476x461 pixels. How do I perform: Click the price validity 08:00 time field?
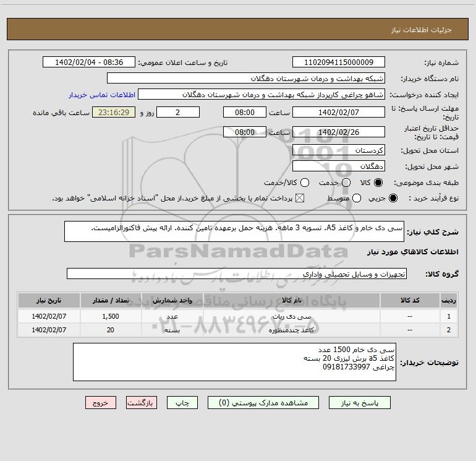pos(245,132)
